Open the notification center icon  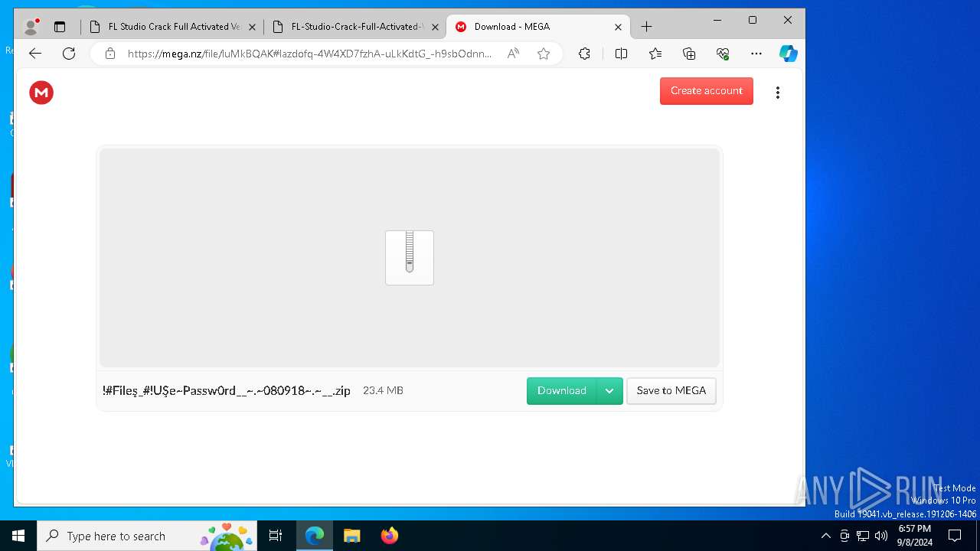(955, 536)
